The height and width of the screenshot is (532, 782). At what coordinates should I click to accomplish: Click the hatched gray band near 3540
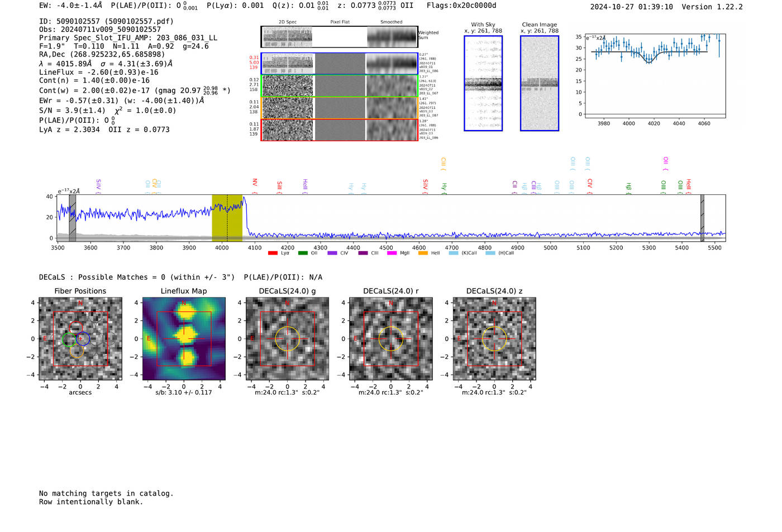pyautogui.click(x=73, y=218)
